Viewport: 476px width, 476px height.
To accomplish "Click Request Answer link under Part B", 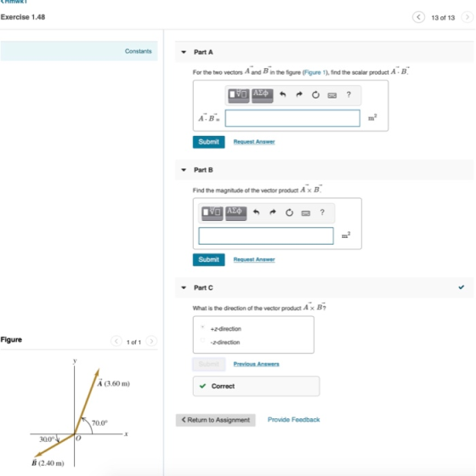I will 254,259.
